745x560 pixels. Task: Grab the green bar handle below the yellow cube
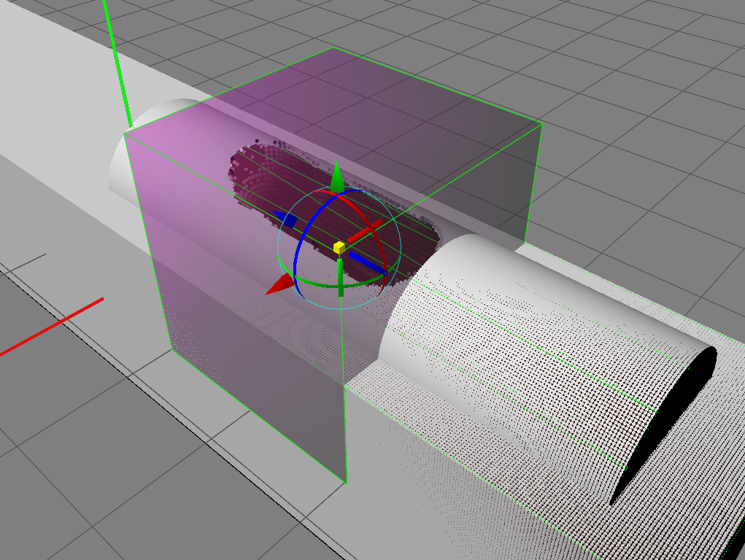(x=340, y=277)
